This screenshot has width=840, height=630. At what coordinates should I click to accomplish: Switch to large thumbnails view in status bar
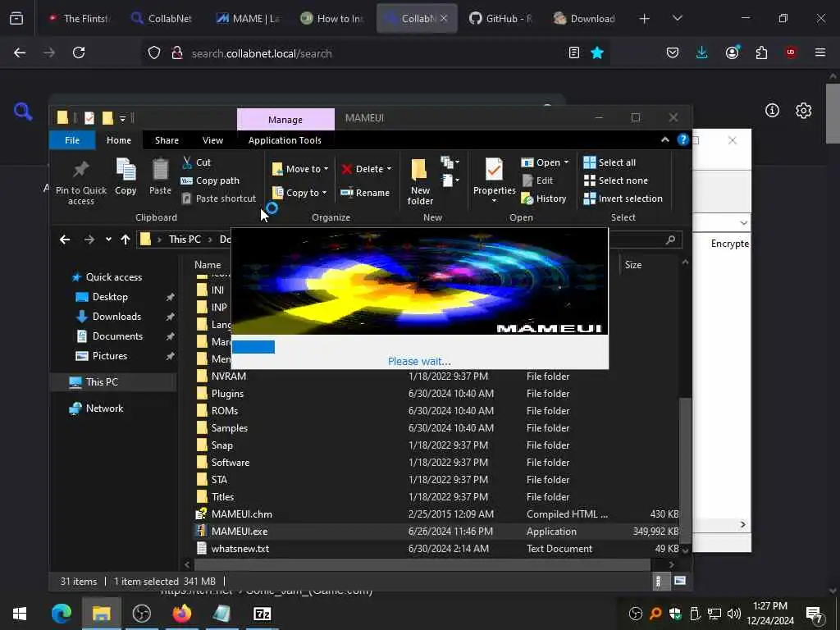click(680, 581)
